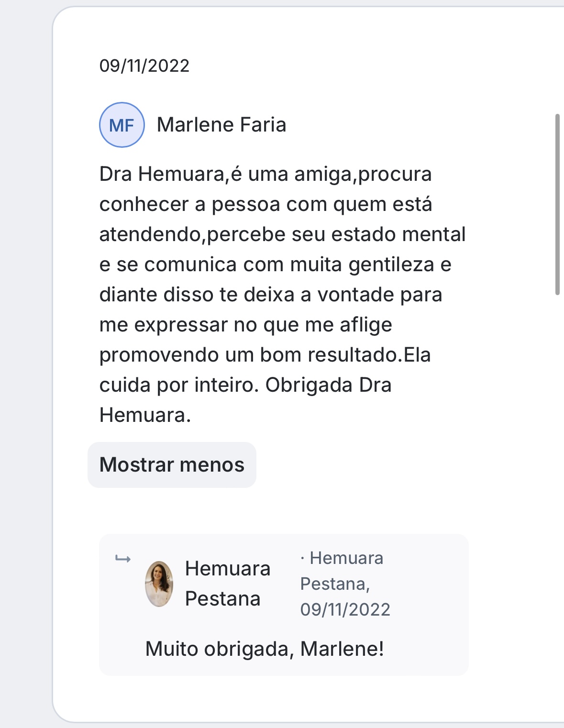
Task: Click the reviewer name Marlene Faria
Action: coord(221,125)
